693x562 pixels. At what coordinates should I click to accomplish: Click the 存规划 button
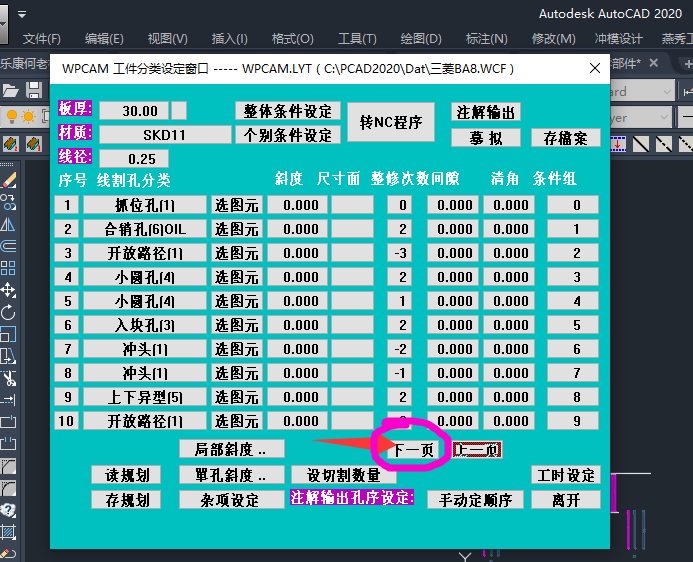[x=126, y=500]
